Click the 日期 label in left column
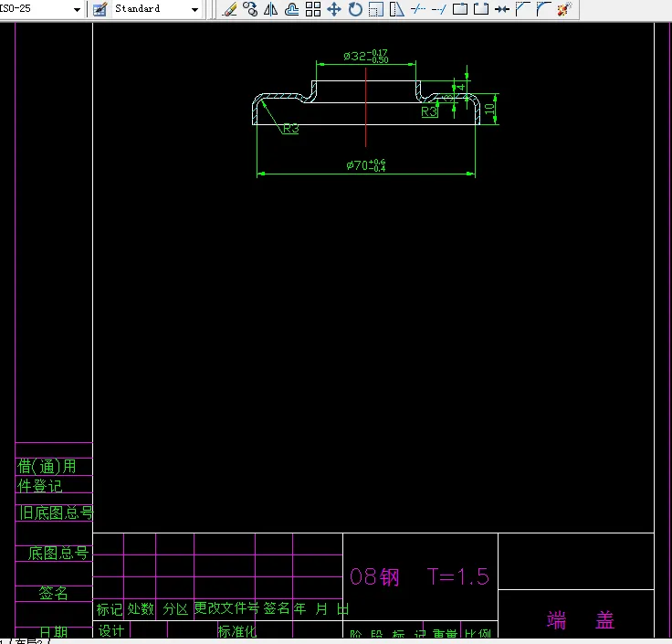 click(x=54, y=632)
